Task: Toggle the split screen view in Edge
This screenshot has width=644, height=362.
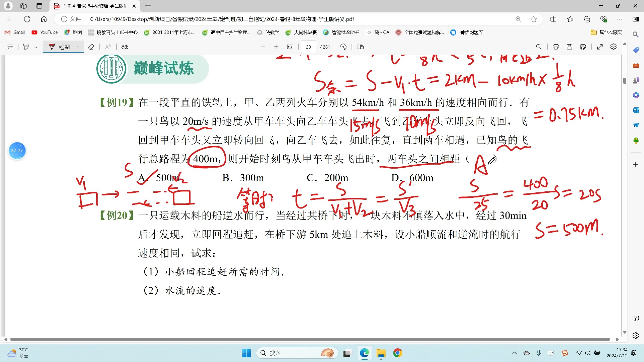Action: click(x=553, y=19)
